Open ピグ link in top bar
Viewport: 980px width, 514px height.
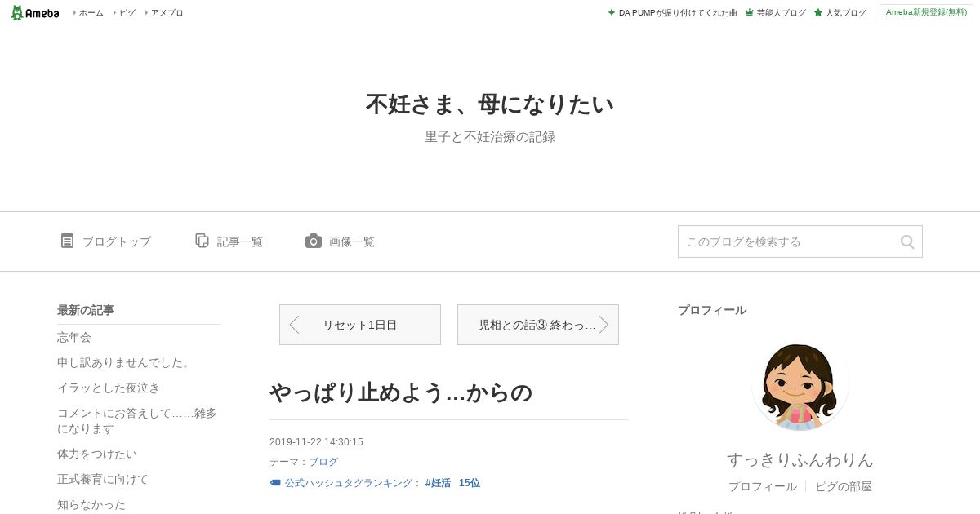(x=127, y=13)
